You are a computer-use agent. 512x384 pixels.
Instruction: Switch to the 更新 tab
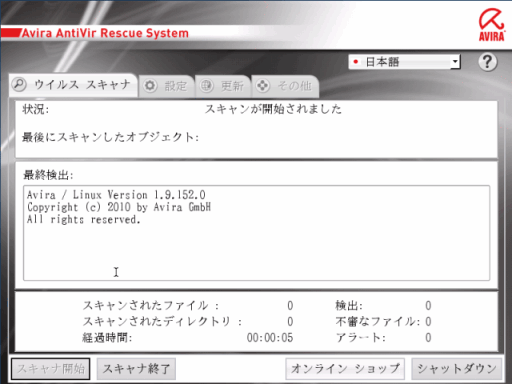click(223, 86)
